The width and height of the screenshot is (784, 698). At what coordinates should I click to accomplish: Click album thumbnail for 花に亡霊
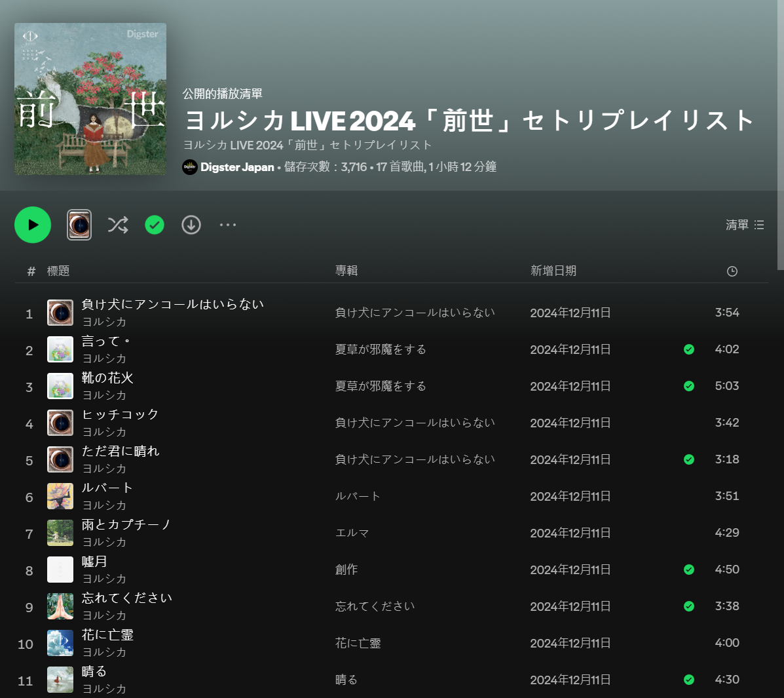[x=60, y=643]
